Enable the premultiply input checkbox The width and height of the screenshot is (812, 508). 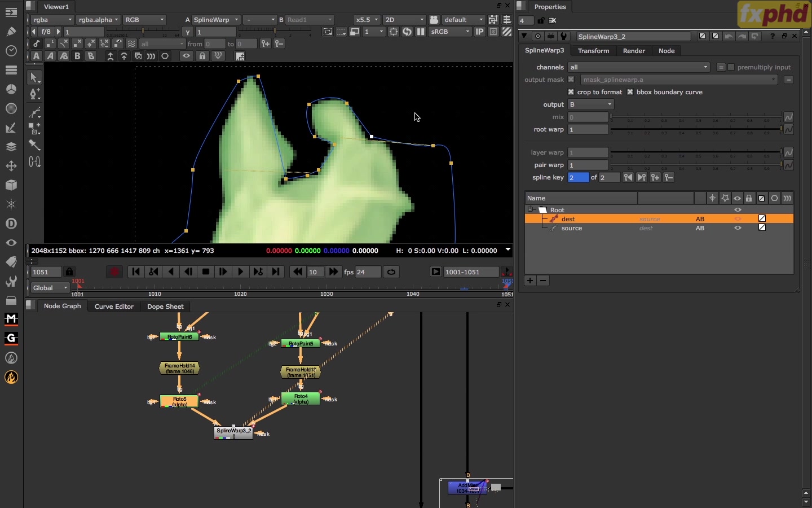pos(732,67)
